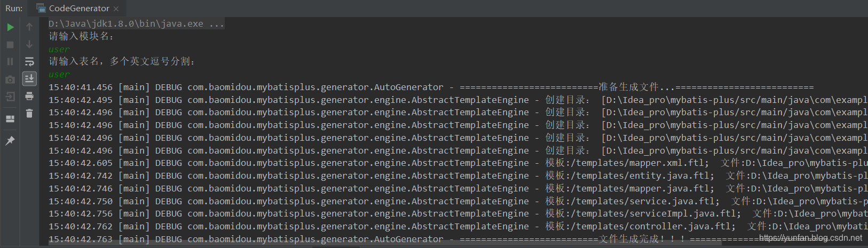
Task: Click the java.exe command line to expand
Action: point(136,24)
